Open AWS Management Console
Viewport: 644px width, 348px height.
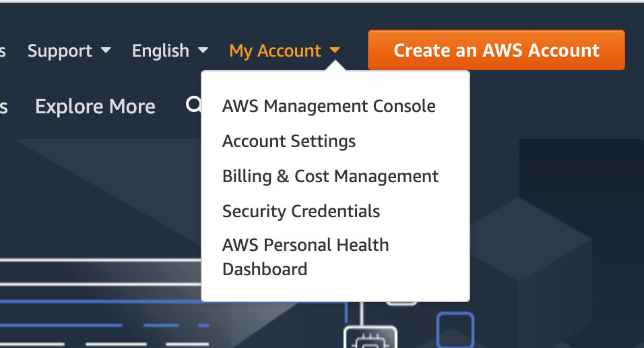[x=329, y=106]
